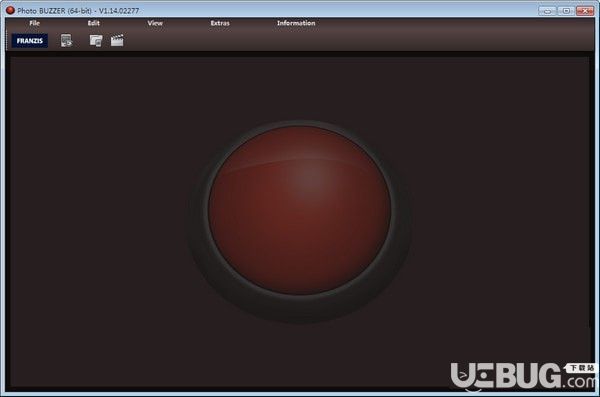The height and width of the screenshot is (397, 600).
Task: Minimize the Photo BUZZER window
Action: (x=547, y=11)
